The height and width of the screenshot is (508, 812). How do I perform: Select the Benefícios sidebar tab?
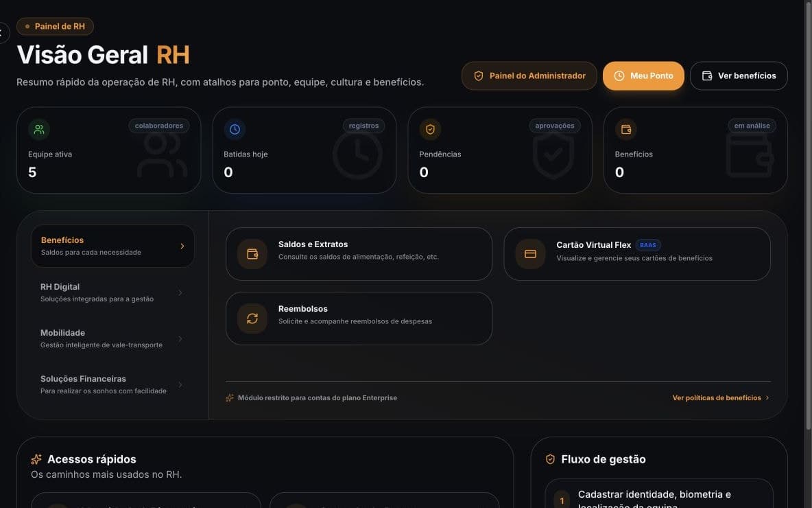click(113, 246)
